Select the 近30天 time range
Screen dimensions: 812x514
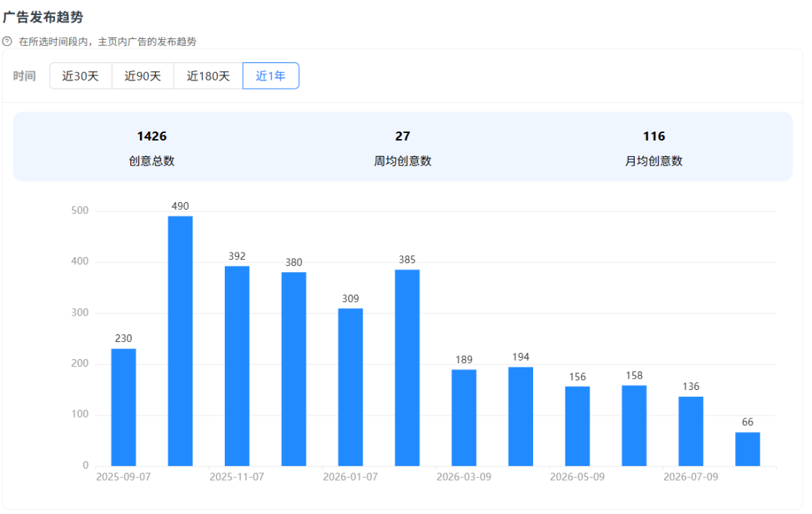[80, 76]
